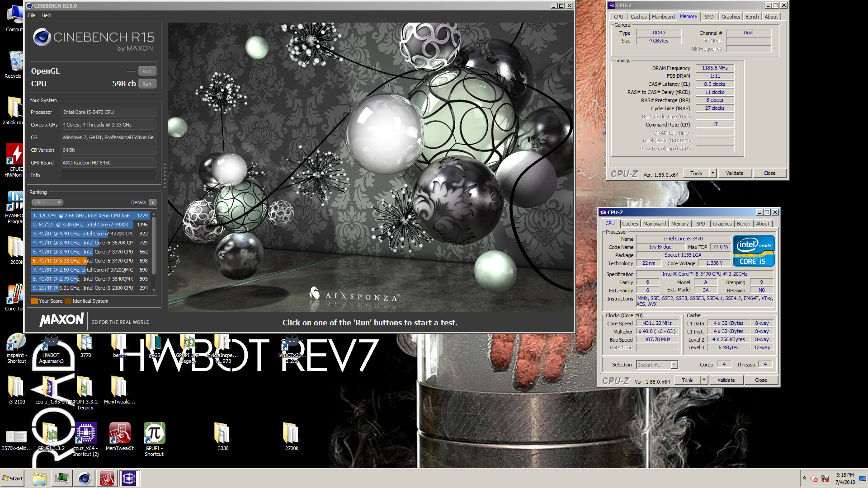
Task: Select ranking row Intel Xeon CPU X56
Action: pyautogui.click(x=90, y=216)
